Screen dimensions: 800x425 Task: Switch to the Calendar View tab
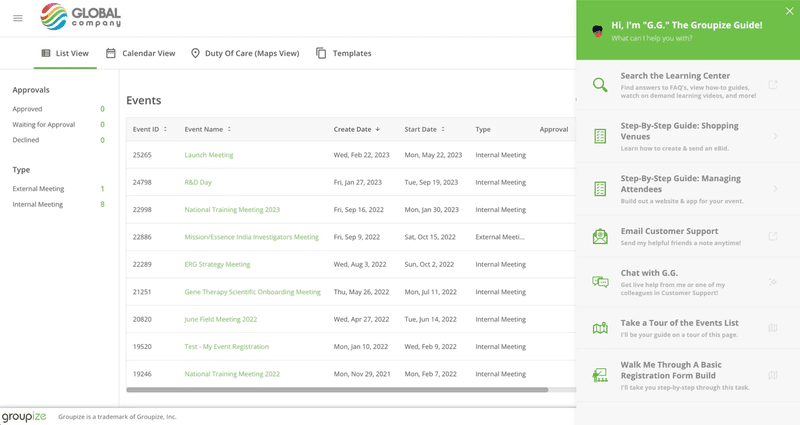point(140,53)
